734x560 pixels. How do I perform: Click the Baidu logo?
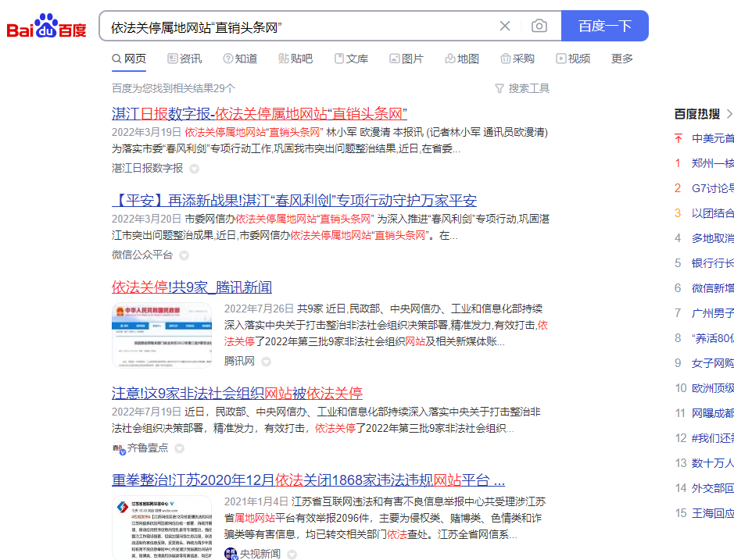coord(46,27)
